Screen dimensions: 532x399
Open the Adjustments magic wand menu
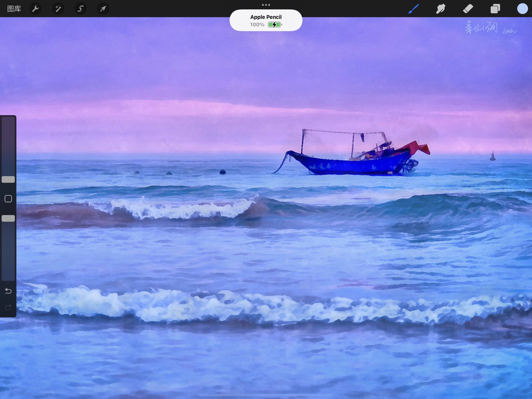point(58,8)
